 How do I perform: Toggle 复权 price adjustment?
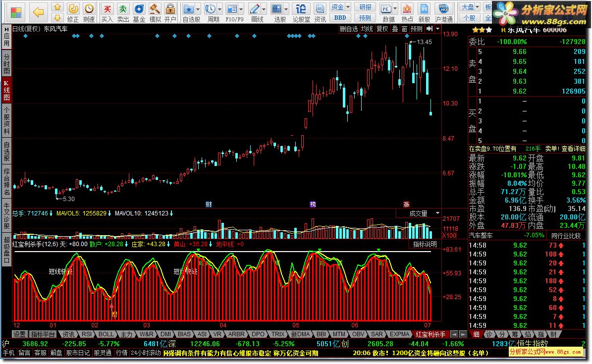pyautogui.click(x=382, y=29)
